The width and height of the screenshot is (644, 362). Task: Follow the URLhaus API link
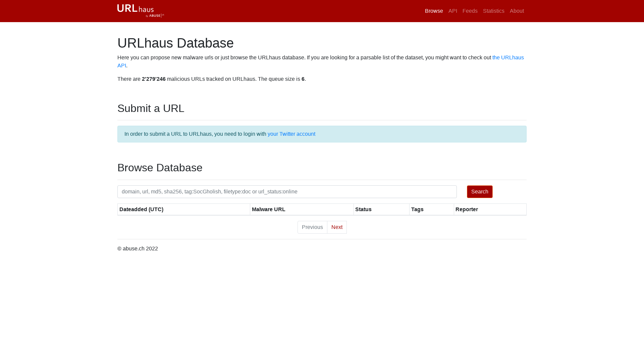point(508,58)
